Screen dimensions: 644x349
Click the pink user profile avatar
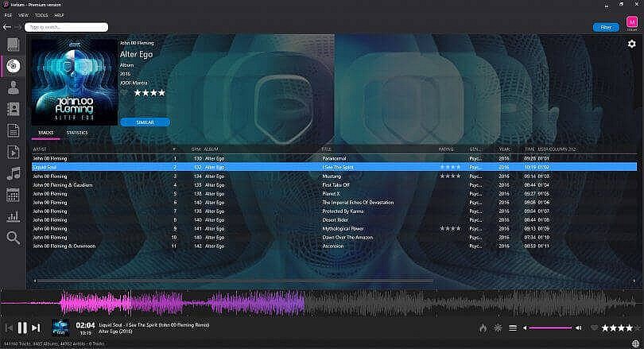click(x=632, y=22)
